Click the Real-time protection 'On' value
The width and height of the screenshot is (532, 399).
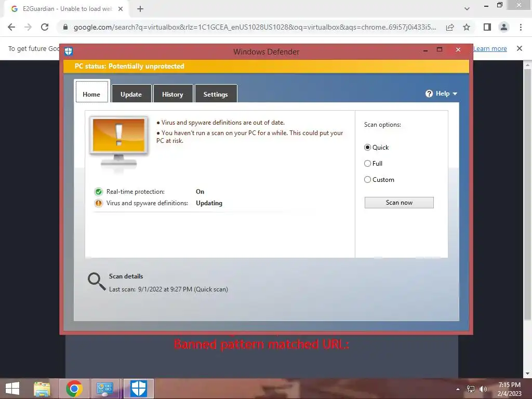(200, 192)
